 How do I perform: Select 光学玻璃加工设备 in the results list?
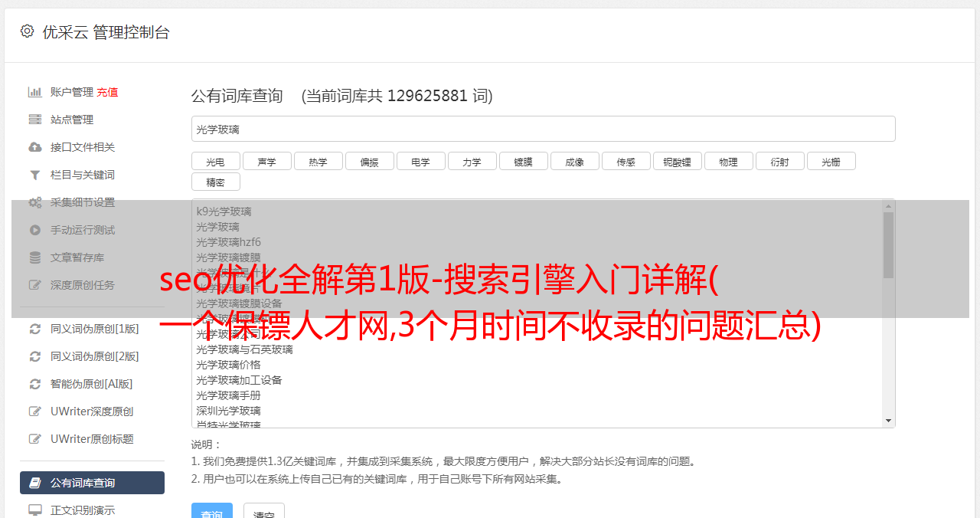point(239,380)
